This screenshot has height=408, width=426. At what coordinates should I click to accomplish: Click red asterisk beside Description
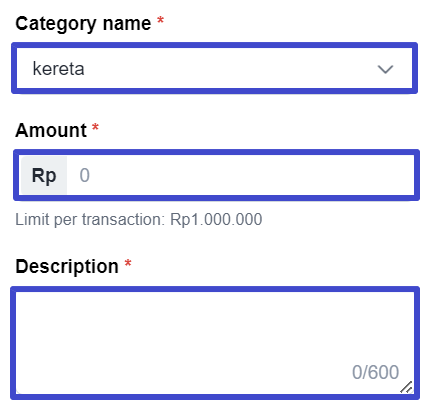(128, 264)
